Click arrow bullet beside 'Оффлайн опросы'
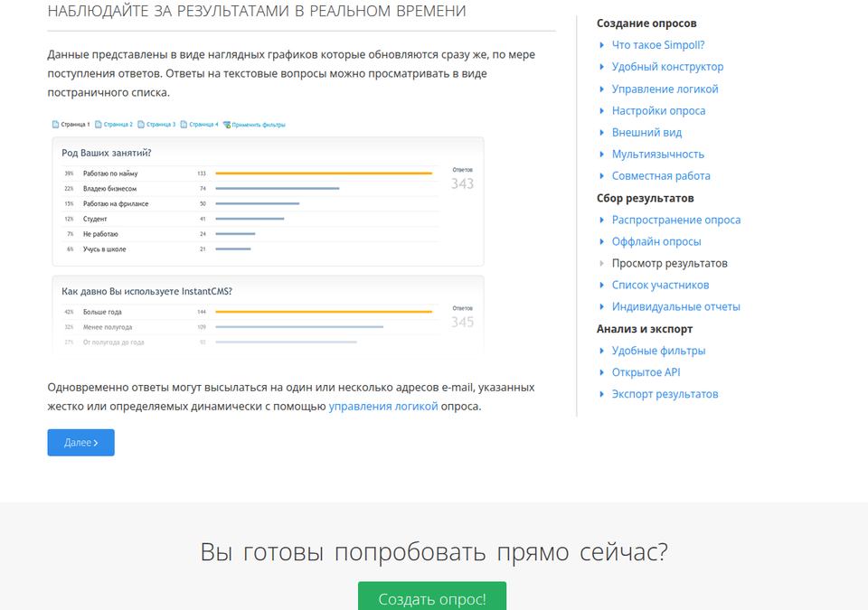Image resolution: width=868 pixels, height=610 pixels. (602, 241)
